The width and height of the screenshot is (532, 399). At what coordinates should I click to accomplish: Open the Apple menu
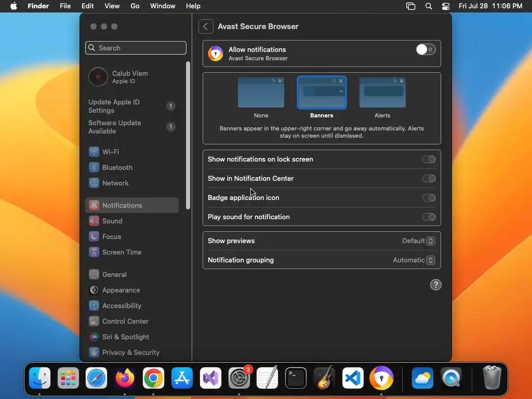point(14,6)
